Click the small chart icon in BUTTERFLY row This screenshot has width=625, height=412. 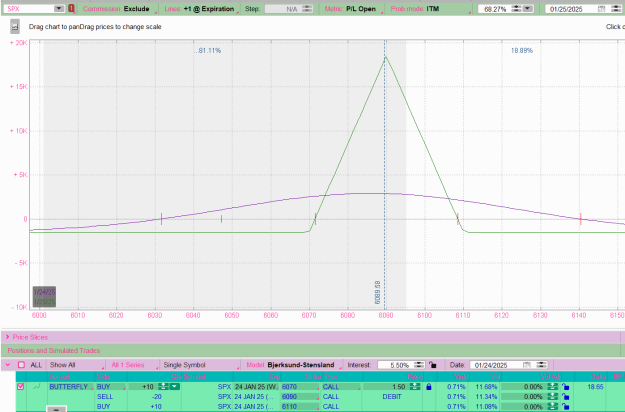pyautogui.click(x=37, y=386)
